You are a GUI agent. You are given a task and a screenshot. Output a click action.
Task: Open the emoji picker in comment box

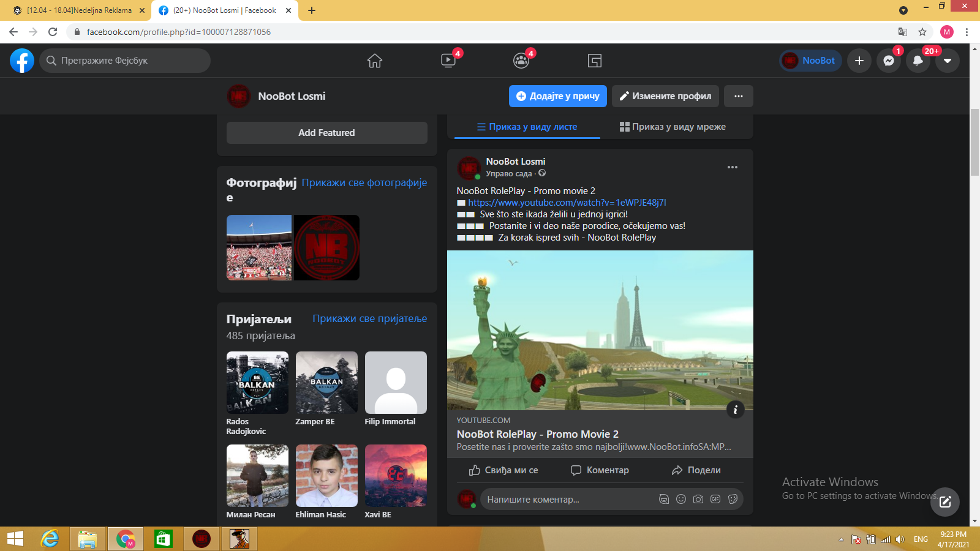click(681, 499)
